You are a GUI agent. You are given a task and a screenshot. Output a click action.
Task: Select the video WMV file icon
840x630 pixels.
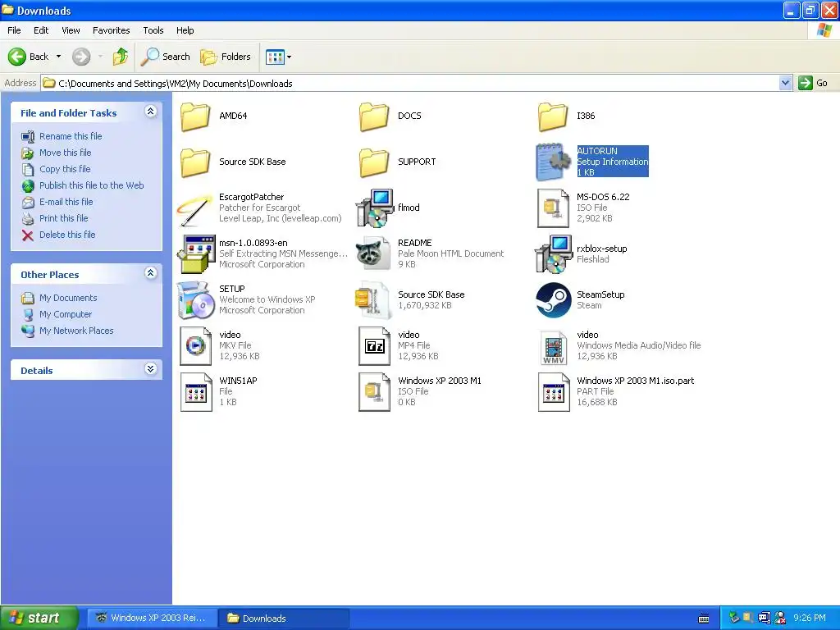(x=554, y=347)
